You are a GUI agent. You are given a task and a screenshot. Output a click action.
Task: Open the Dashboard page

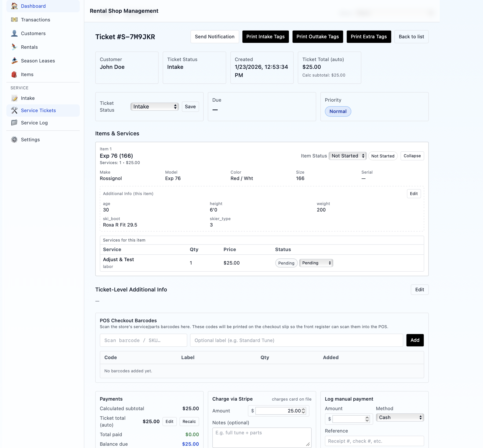(x=33, y=6)
